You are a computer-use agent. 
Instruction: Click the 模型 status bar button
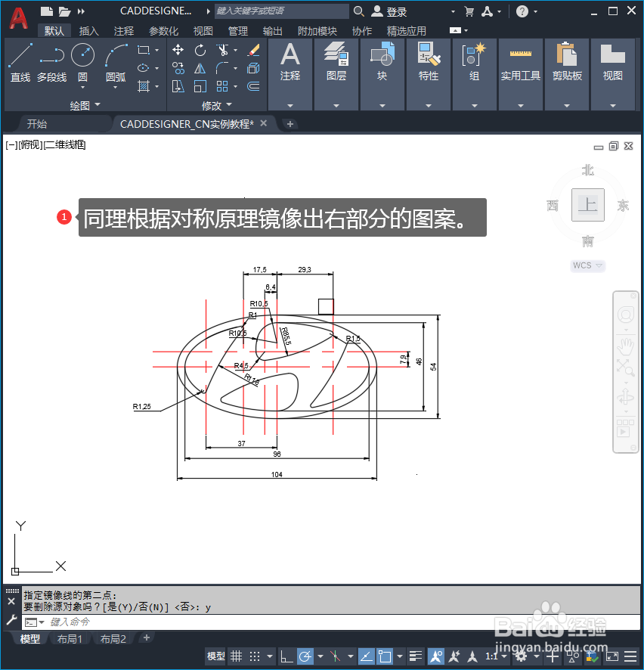point(215,656)
